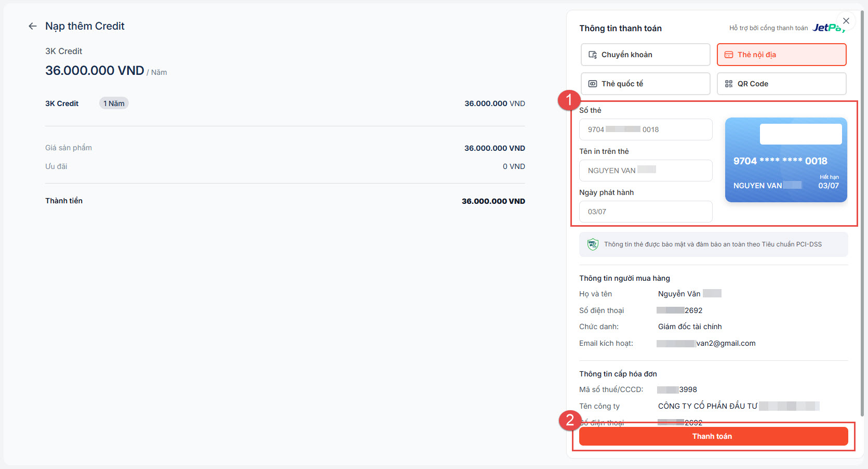Focus the Số thẻ card number field
Image resolution: width=868 pixels, height=469 pixels.
645,129
